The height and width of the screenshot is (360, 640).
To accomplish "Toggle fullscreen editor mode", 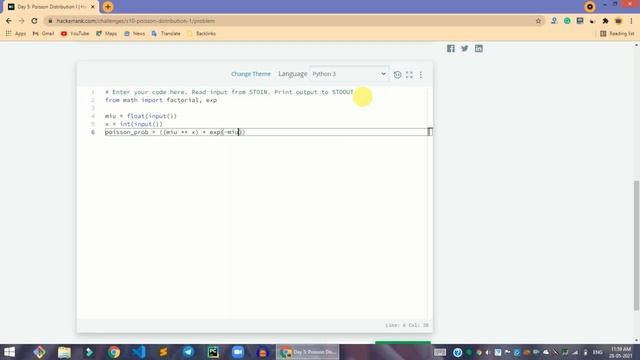I will [409, 74].
